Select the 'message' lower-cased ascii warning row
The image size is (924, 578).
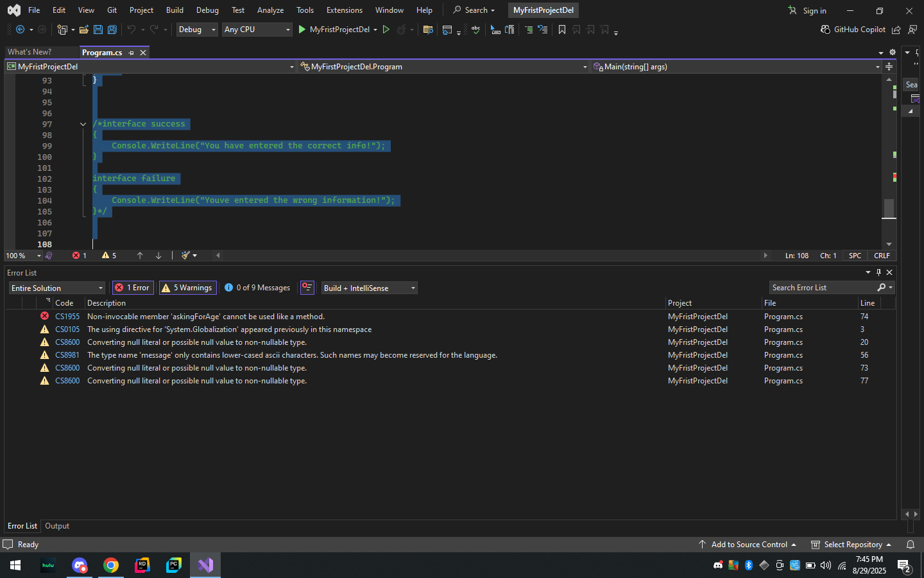(x=449, y=355)
